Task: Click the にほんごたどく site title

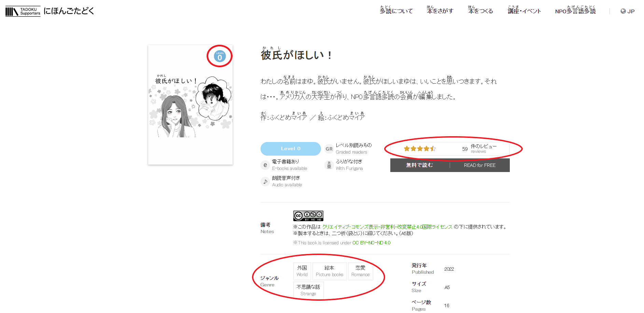Action: [69, 11]
